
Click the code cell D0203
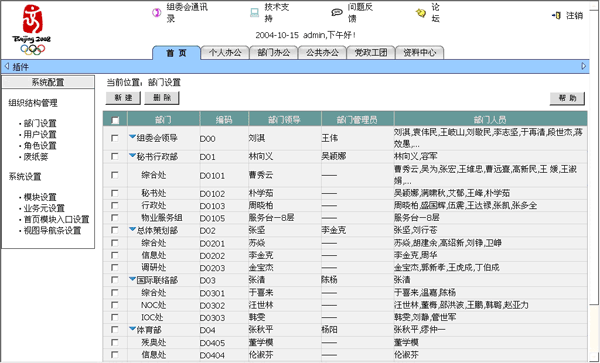(212, 268)
